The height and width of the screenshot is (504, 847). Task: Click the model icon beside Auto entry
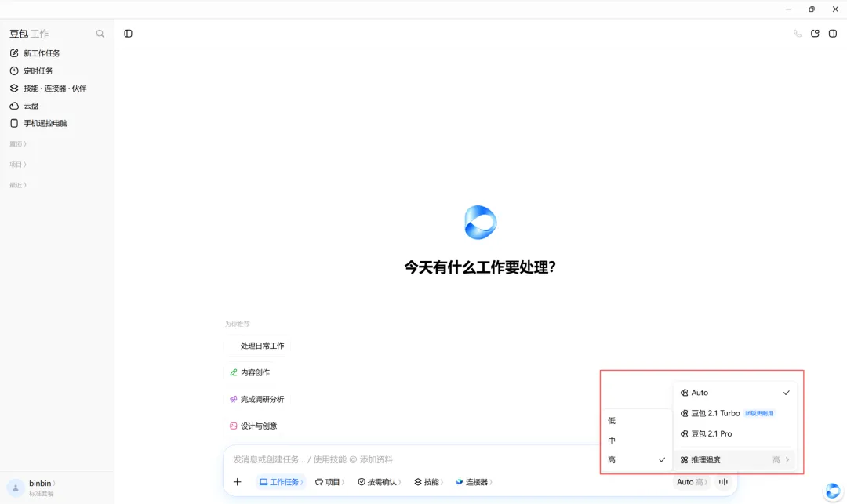[685, 393]
